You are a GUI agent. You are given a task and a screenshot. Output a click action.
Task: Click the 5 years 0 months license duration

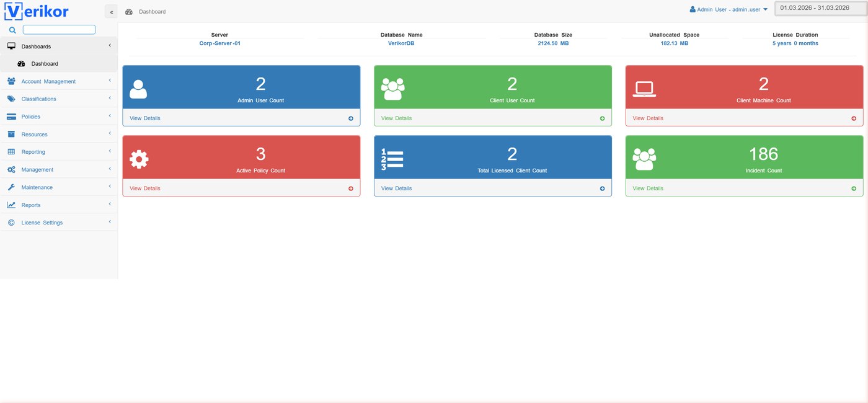(795, 43)
